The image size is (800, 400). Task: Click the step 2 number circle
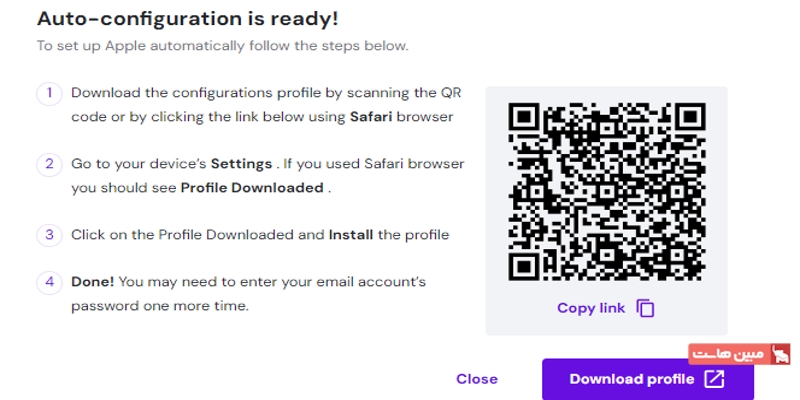pyautogui.click(x=49, y=164)
